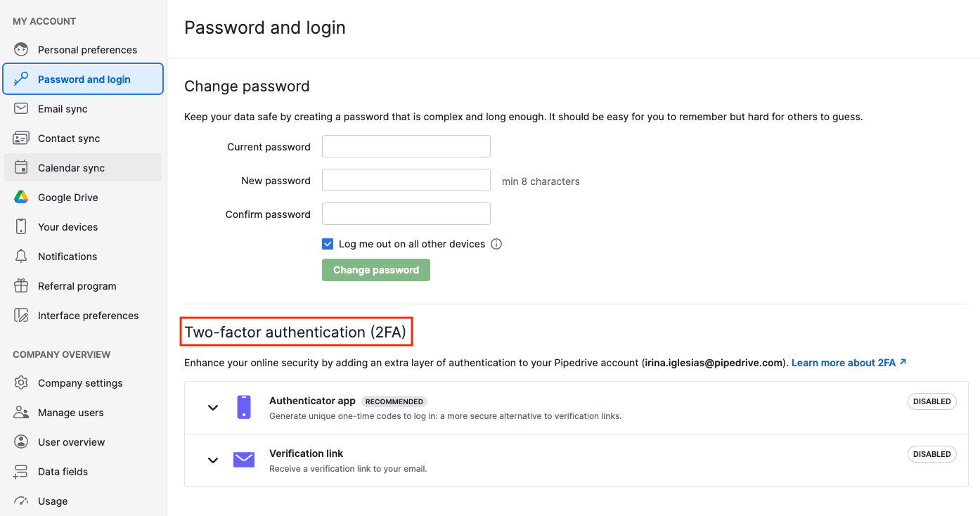The image size is (980, 516).
Task: Toggle the Authenticator app DISABLED status
Action: [931, 401]
